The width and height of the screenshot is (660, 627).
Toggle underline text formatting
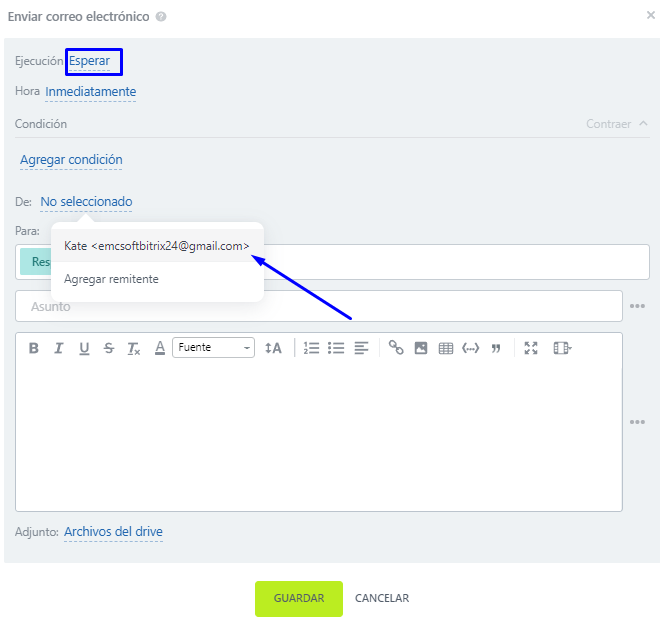[84, 348]
